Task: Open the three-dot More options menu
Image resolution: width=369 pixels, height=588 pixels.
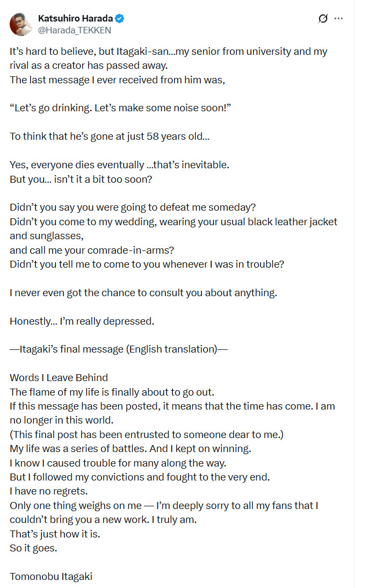Action: coord(338,19)
